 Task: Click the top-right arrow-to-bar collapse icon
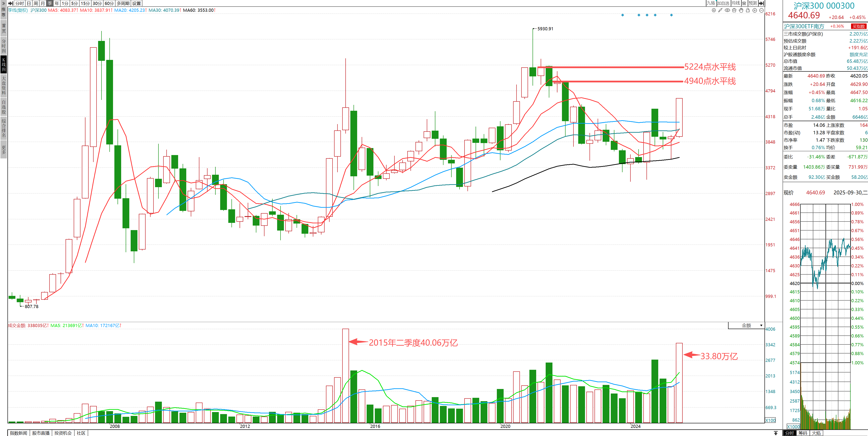761,3
